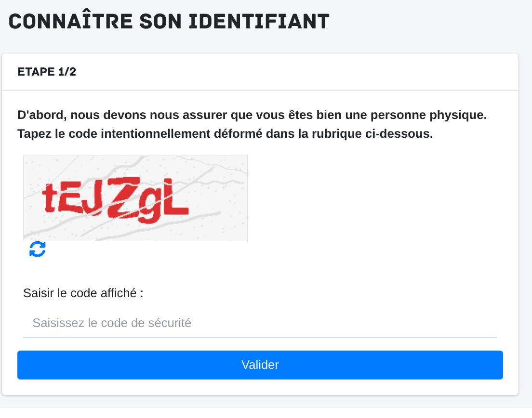Click the red letter "t" in the captcha
This screenshot has width=532, height=418.
coord(50,199)
